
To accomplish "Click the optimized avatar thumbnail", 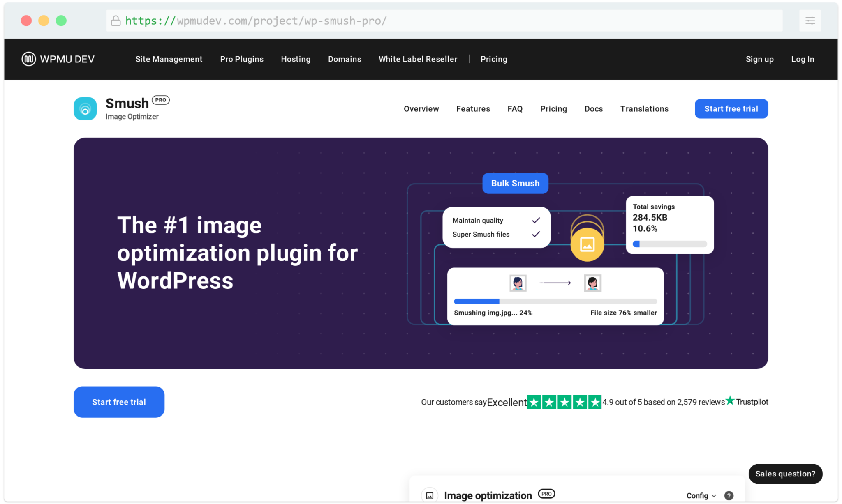I will 592,283.
